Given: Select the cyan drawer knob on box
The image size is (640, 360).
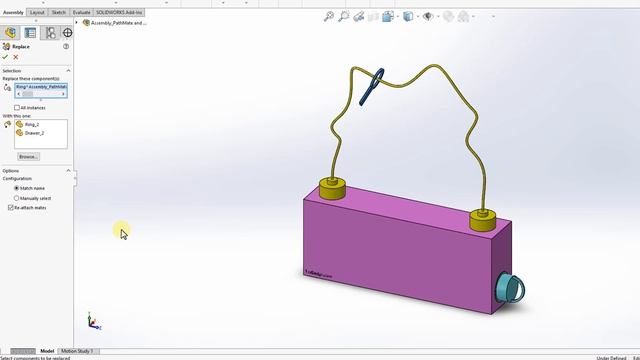Looking at the screenshot, I should click(x=510, y=287).
